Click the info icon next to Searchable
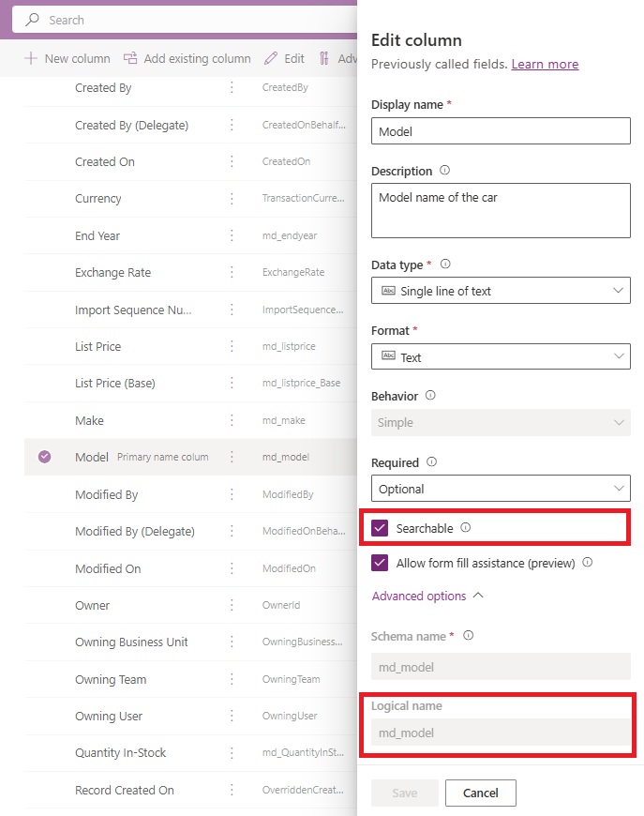Screen dimensions: 644x816 (466, 528)
